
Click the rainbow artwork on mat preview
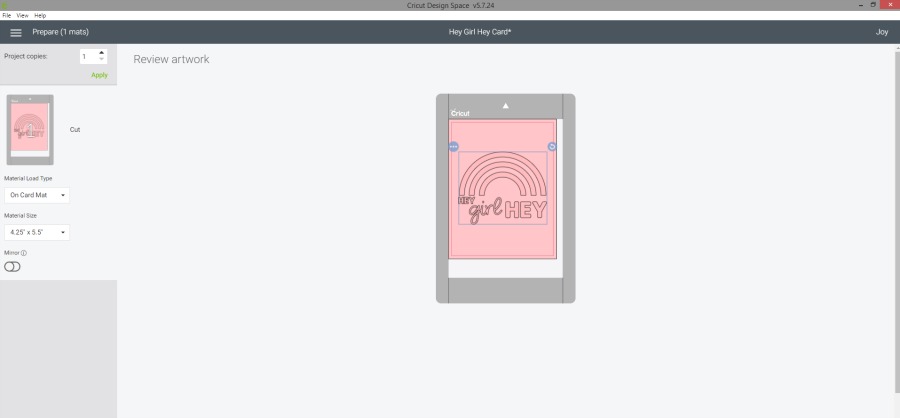[502, 175]
